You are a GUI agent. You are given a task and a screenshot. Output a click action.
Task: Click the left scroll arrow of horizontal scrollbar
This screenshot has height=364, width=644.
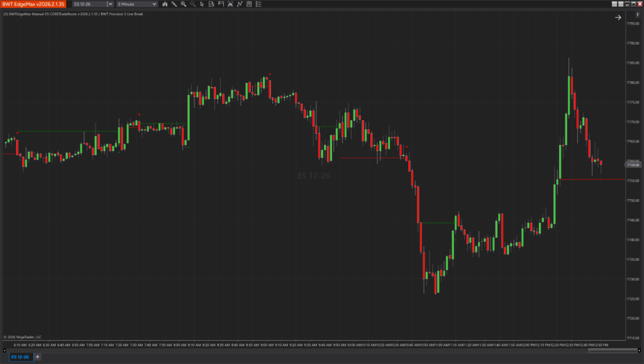coord(4,350)
